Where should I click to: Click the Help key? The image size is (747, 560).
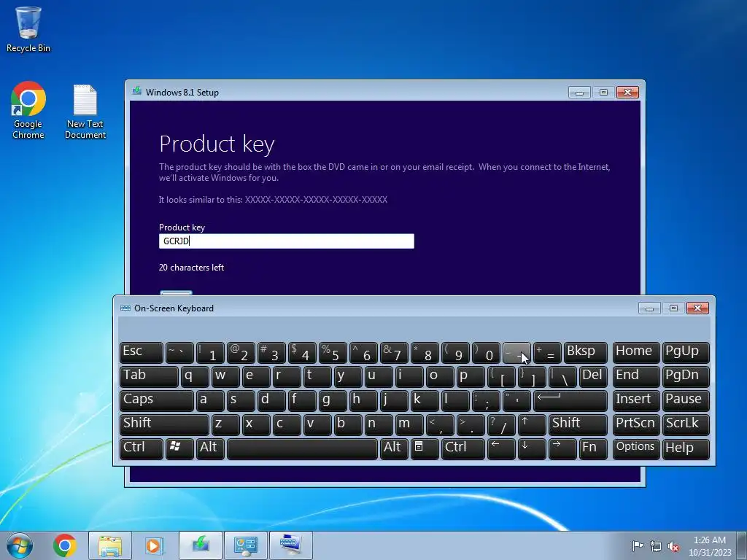686,448
